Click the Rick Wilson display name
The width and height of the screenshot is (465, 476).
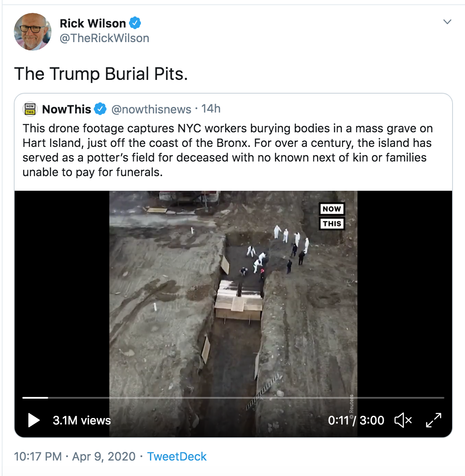pyautogui.click(x=93, y=23)
